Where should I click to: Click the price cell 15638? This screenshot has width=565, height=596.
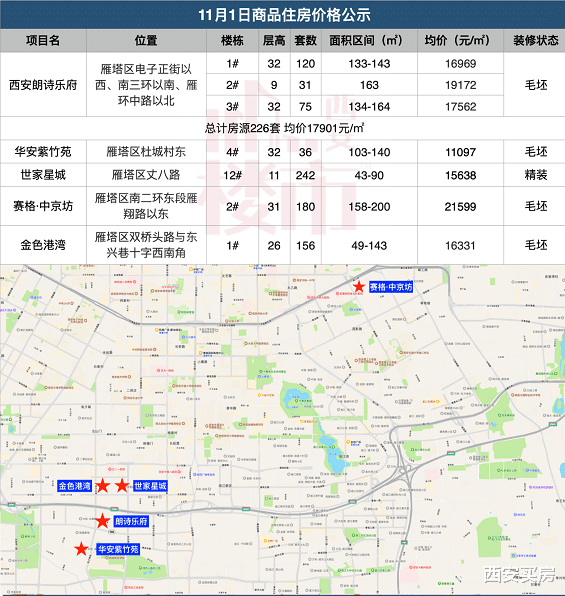460,175
